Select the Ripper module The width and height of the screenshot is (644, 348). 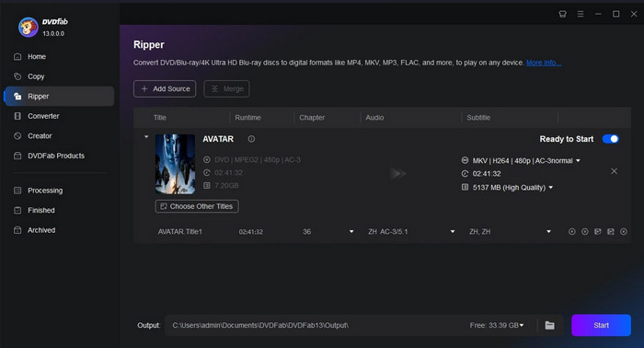[59, 96]
